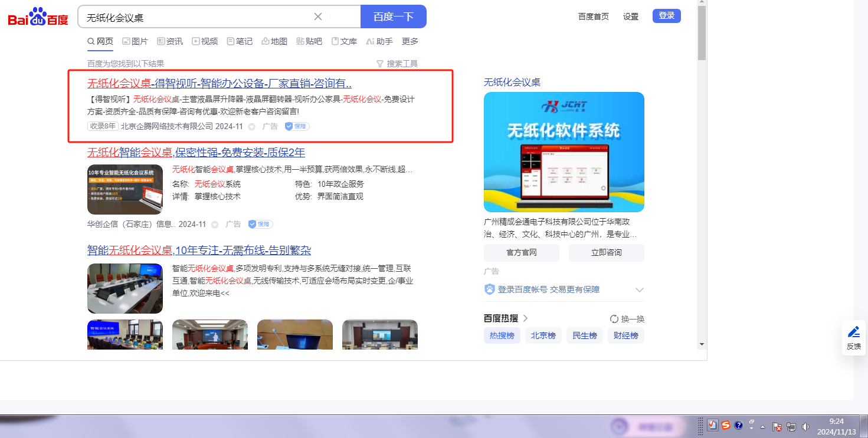Clear the search box with the X icon
This screenshot has width=868, height=438.
pos(318,17)
